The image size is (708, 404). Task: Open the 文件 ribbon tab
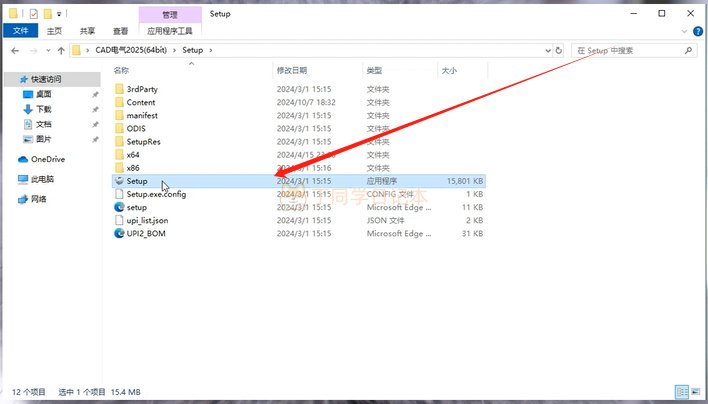pos(20,31)
